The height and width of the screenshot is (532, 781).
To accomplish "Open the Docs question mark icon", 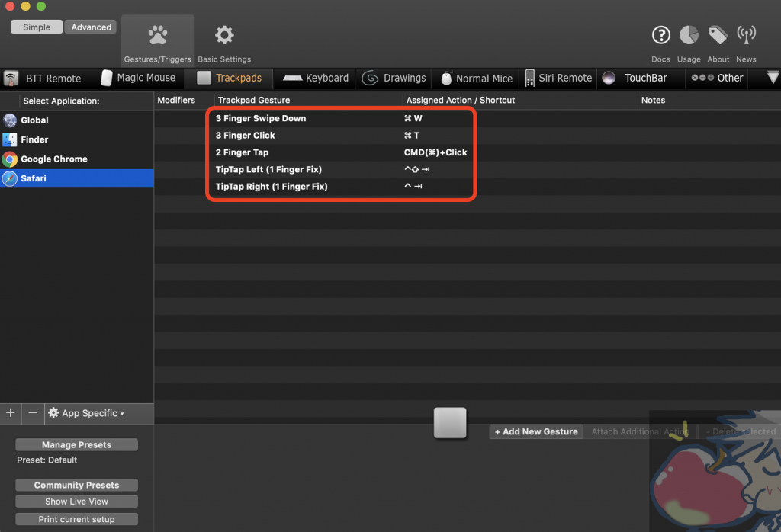I will [x=661, y=35].
